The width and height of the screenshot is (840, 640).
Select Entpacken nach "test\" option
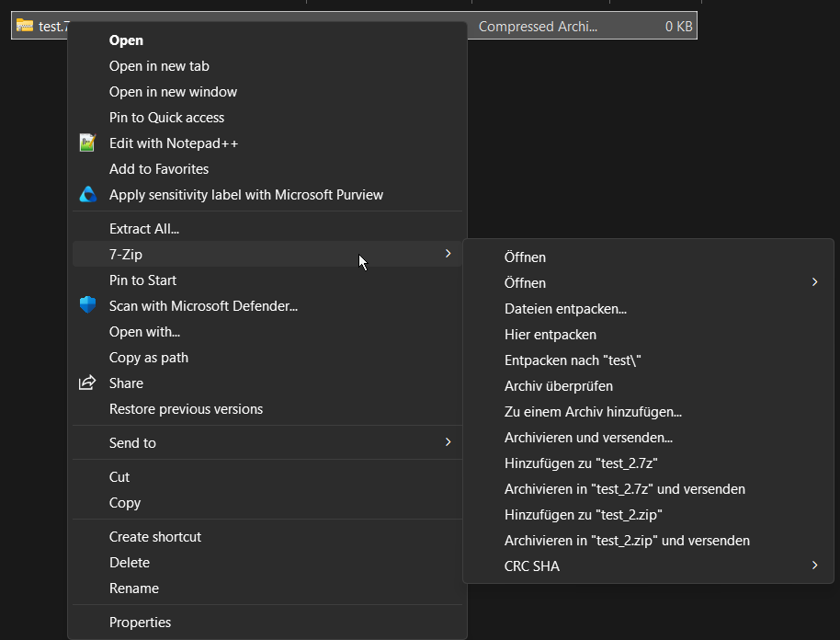572,360
